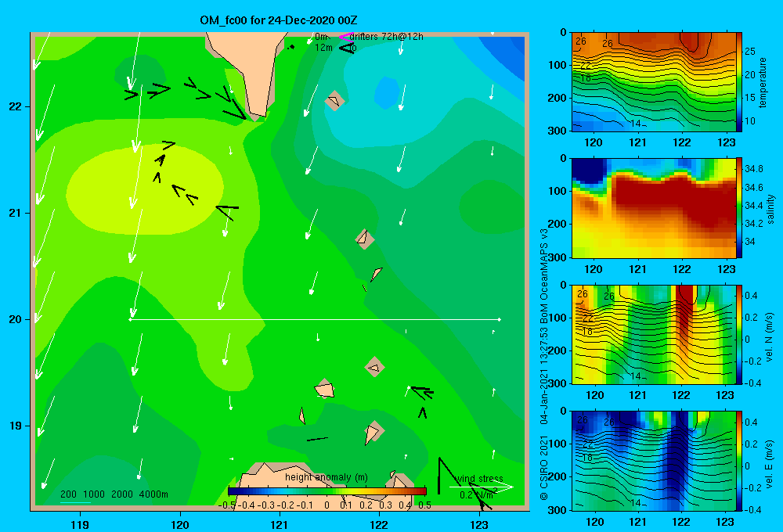Click the southern tip of Taiwan landmass
The width and height of the screenshot is (783, 532).
coord(257,118)
